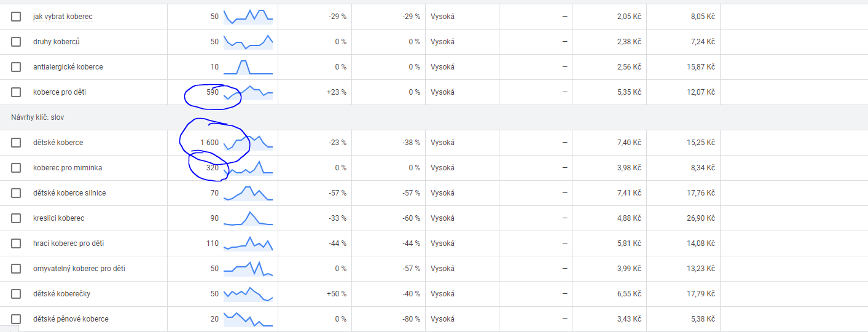View the sparkline chart for 'hrací koberec pro děti'

248,243
